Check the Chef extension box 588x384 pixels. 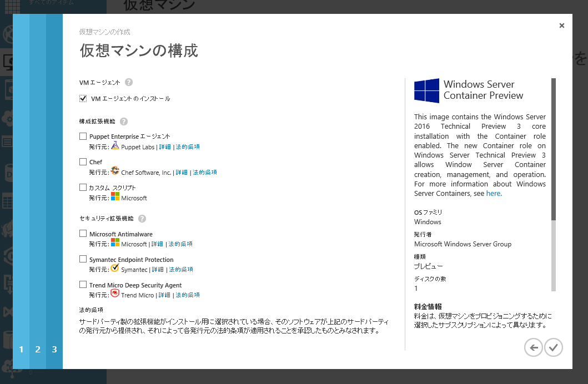coord(83,162)
